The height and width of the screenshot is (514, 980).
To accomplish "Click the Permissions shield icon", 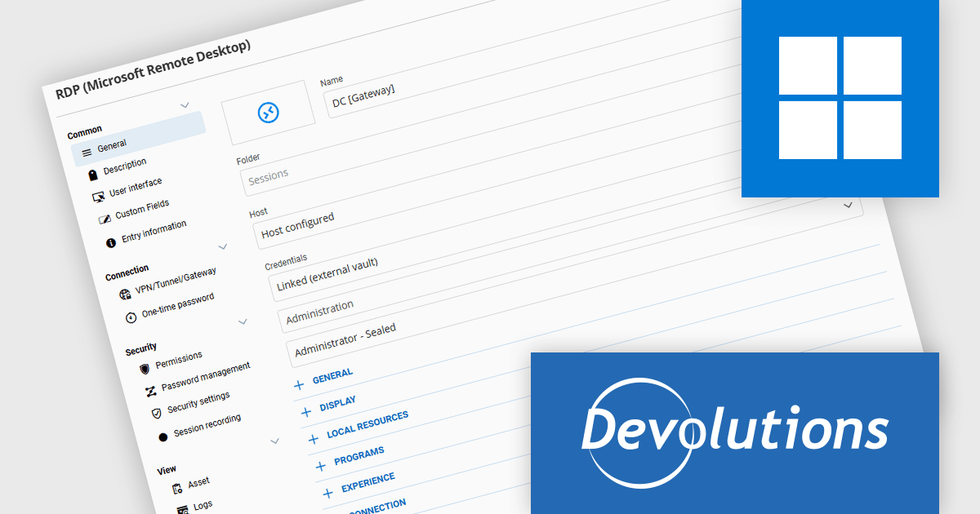I will 145,369.
